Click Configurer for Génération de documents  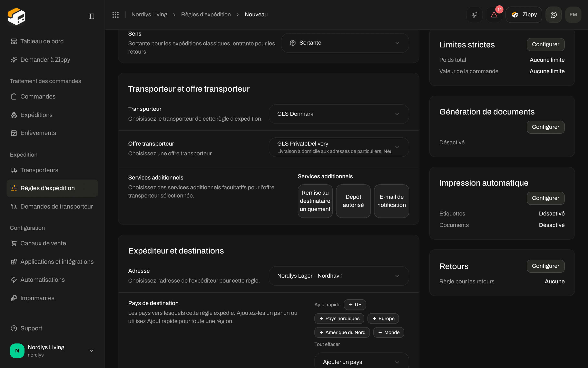[546, 127]
